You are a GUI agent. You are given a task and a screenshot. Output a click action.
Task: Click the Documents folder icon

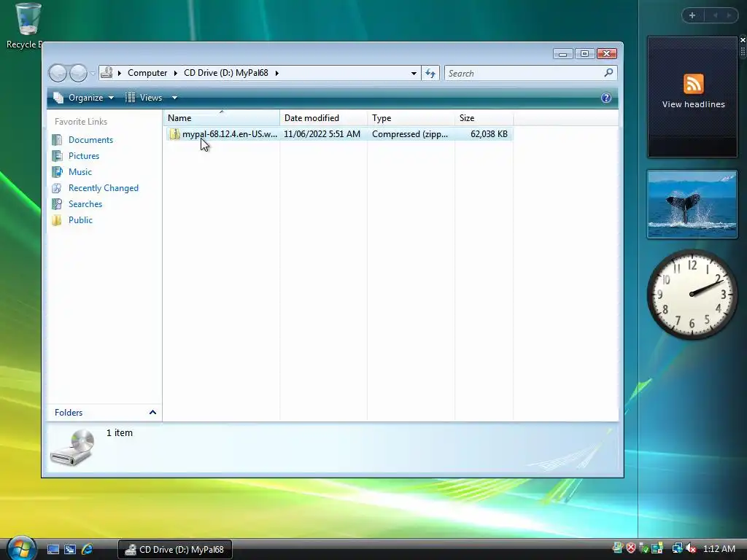click(57, 139)
